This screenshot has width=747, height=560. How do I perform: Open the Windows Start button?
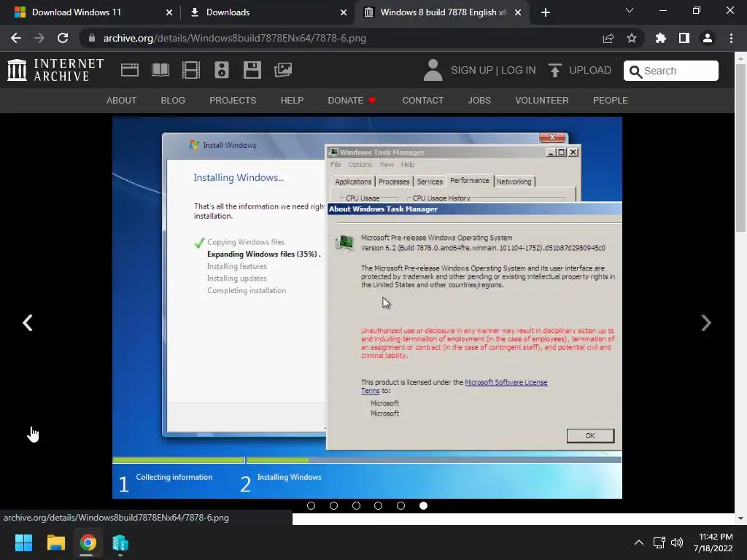coord(23,542)
